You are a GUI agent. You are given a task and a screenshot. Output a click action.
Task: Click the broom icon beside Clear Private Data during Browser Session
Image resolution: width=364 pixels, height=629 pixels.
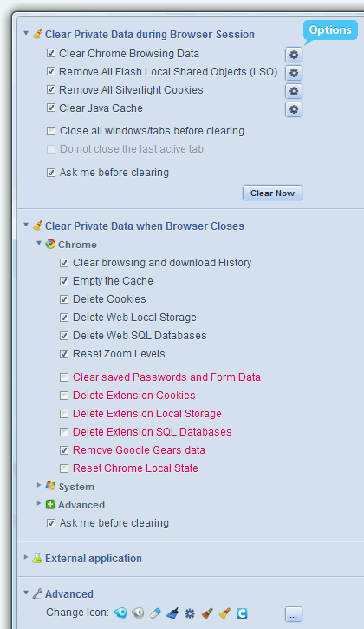(37, 34)
